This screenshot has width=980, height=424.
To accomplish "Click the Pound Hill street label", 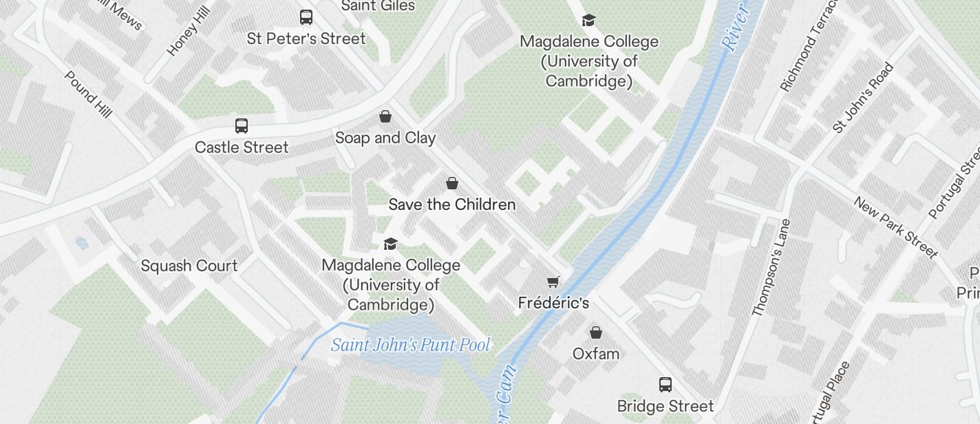I will (87, 94).
